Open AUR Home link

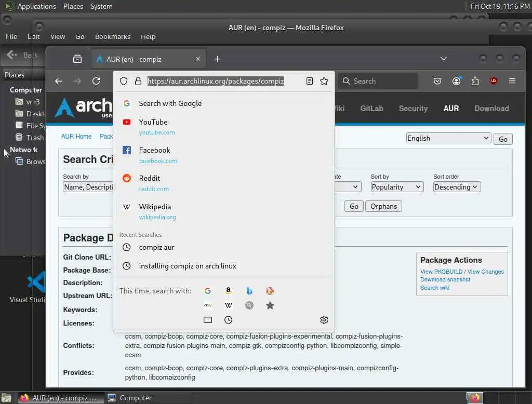point(76,137)
